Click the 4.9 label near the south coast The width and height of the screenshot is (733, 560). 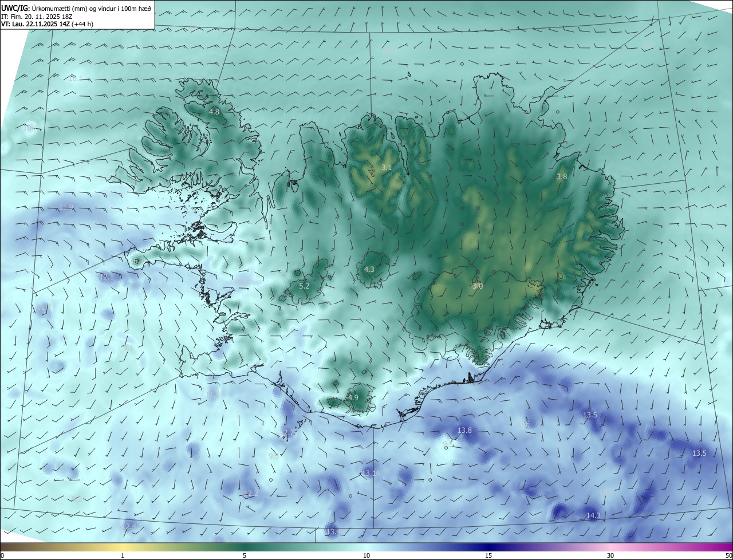click(353, 397)
